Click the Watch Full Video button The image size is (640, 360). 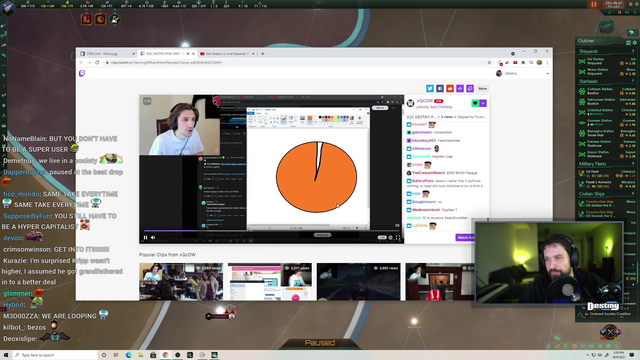pos(465,238)
